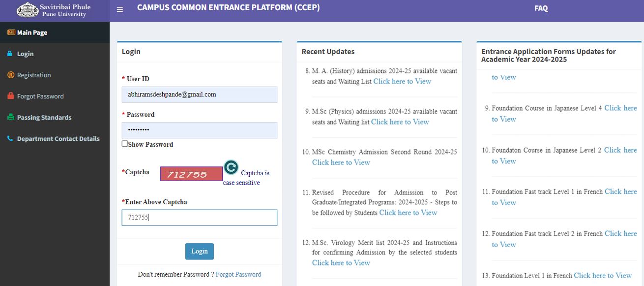This screenshot has width=644, height=286.
Task: Open Foundation Level 1 in French link
Action: pos(603,275)
